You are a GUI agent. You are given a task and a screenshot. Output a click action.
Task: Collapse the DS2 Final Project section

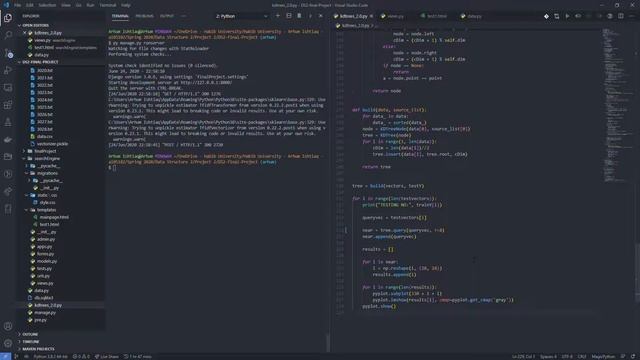coord(60,62)
